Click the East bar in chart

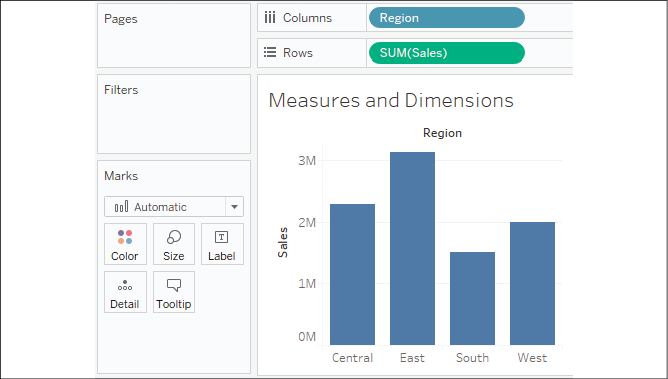(412, 248)
